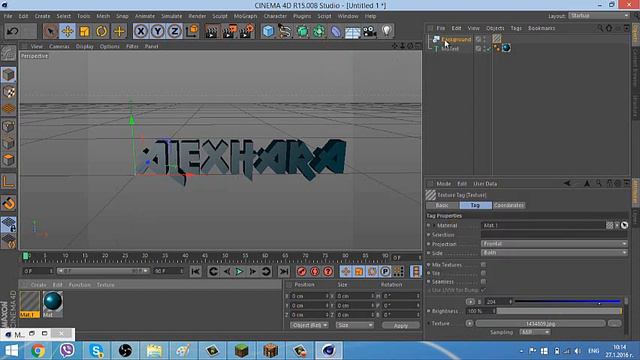Open the Side dropdown
640x360 pixels.
click(x=554, y=253)
